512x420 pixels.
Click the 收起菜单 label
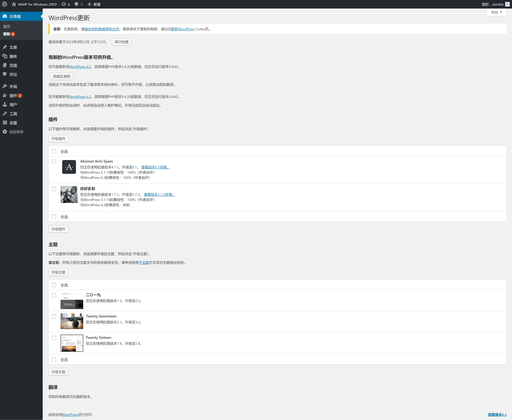(x=16, y=132)
